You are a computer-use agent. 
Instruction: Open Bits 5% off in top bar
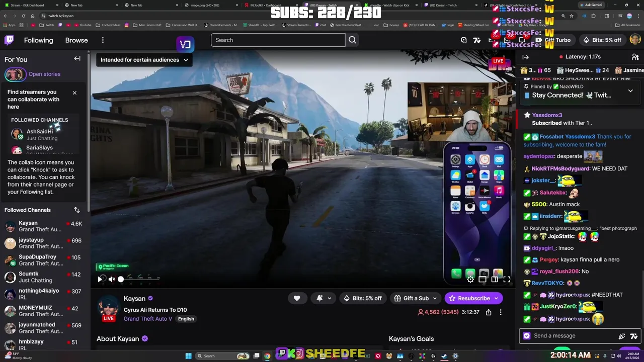point(602,40)
